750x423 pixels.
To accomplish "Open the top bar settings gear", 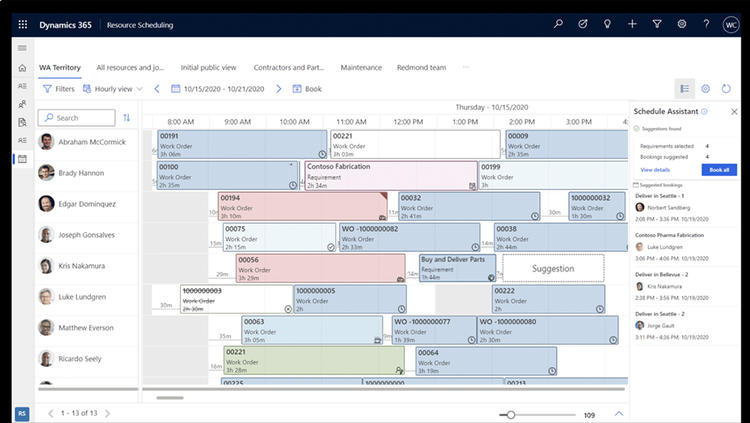I will [x=682, y=23].
